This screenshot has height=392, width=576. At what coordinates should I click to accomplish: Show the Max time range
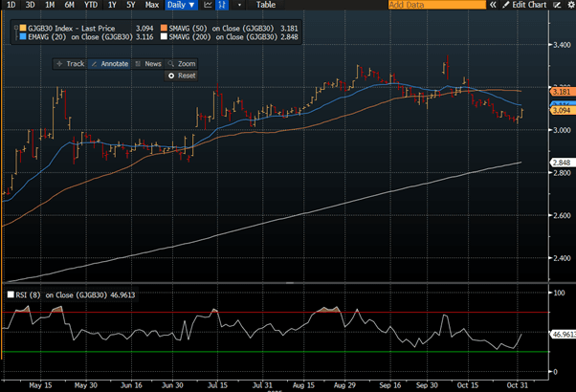point(150,6)
